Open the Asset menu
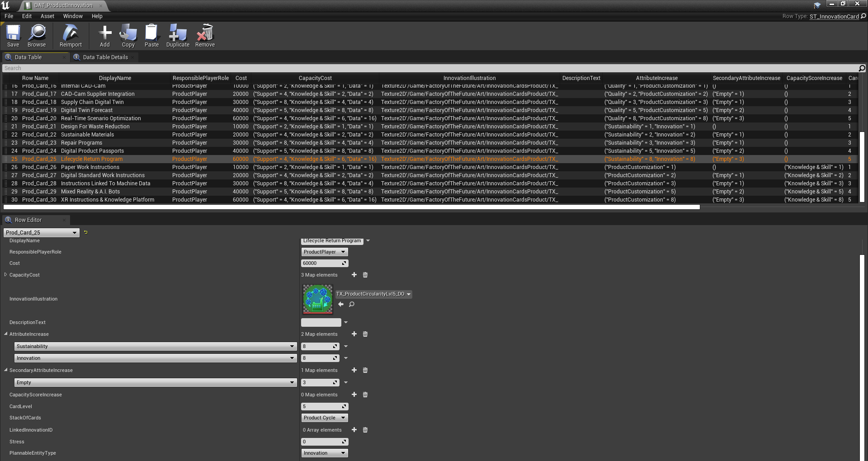This screenshot has height=461, width=868. point(47,16)
